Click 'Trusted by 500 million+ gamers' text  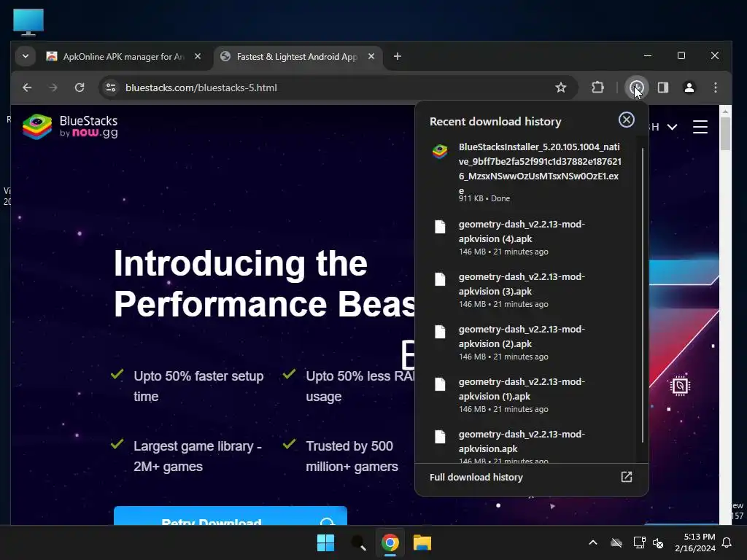(x=352, y=456)
